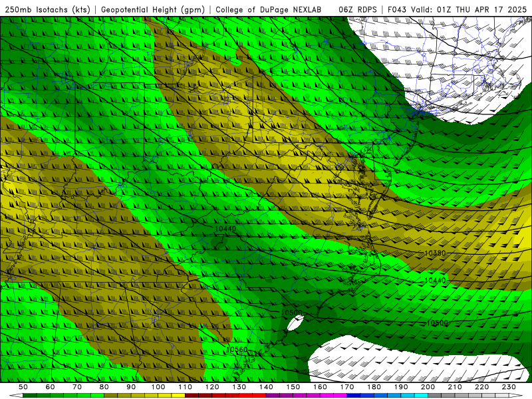The image size is (532, 399).
Task: Click the 190 value on the color scale
Action: click(402, 387)
